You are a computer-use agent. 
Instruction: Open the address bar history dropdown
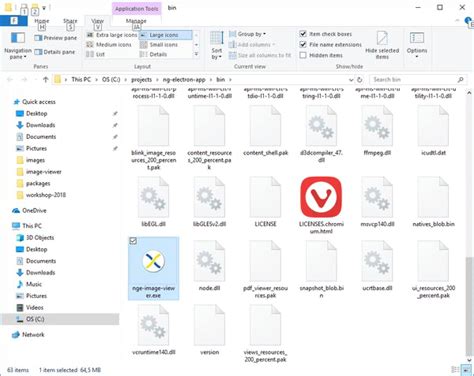click(351, 80)
